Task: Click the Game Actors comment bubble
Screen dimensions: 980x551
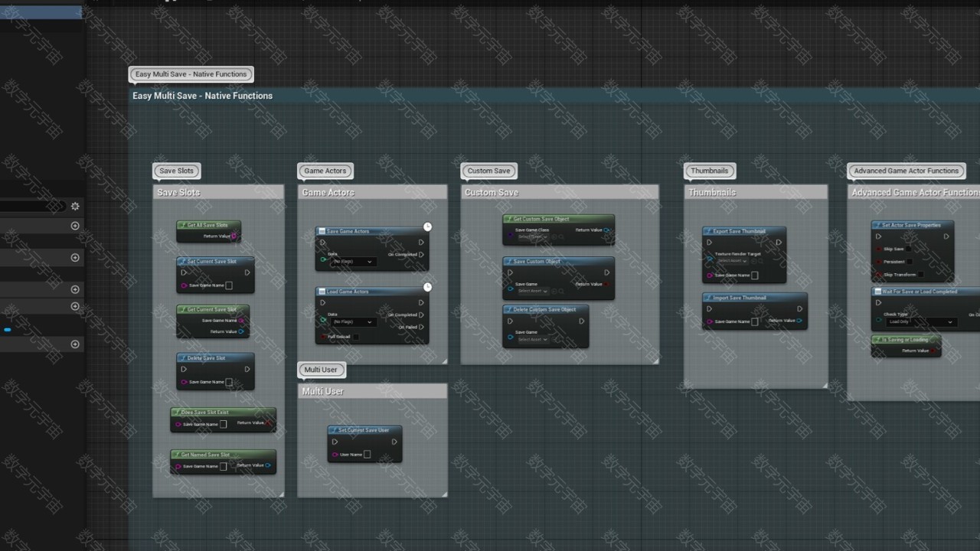Action: coord(325,171)
